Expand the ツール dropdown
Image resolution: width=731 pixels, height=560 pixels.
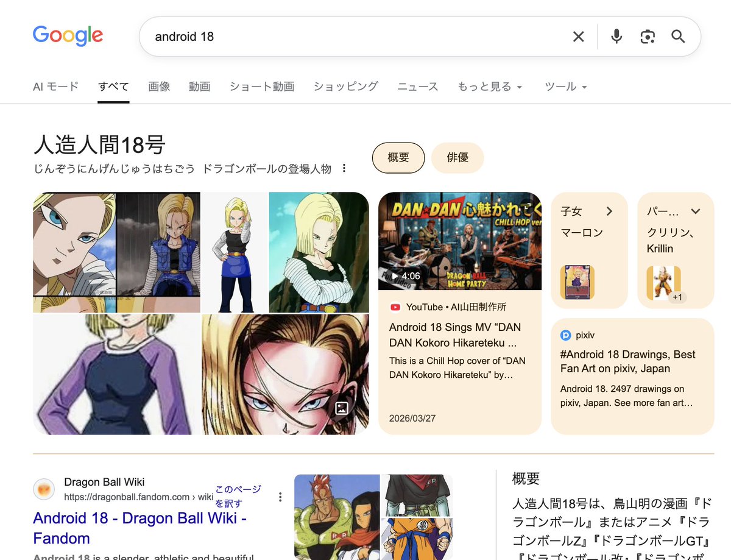[x=566, y=87]
